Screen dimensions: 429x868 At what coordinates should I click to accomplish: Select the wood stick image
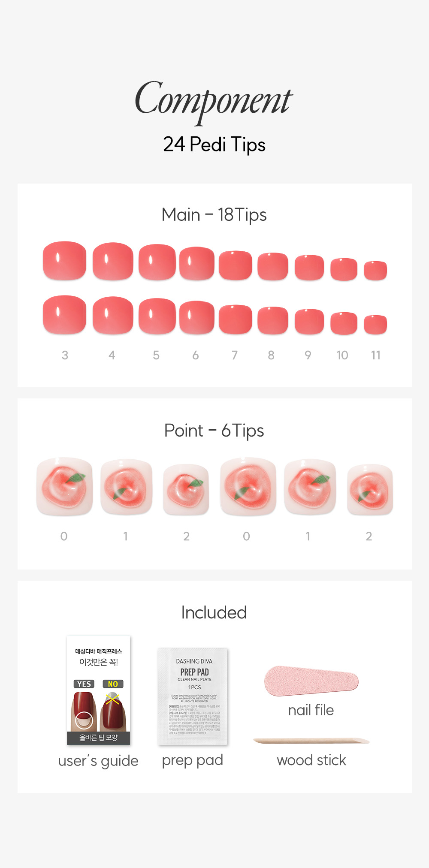click(x=311, y=741)
